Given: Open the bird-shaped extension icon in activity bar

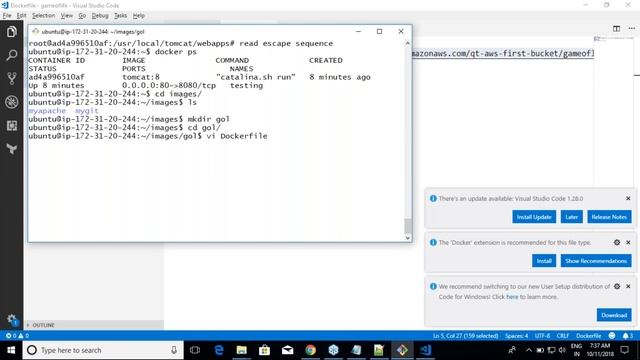Looking at the screenshot, I should tap(11, 149).
